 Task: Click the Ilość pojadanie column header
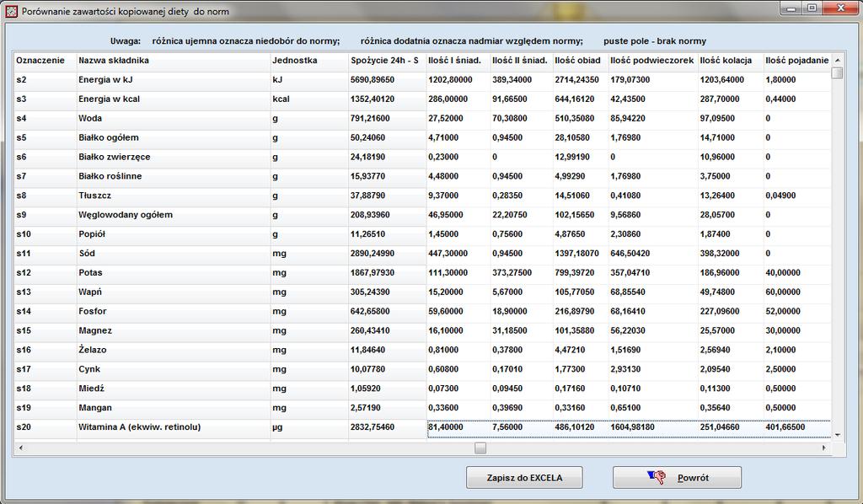(797, 61)
